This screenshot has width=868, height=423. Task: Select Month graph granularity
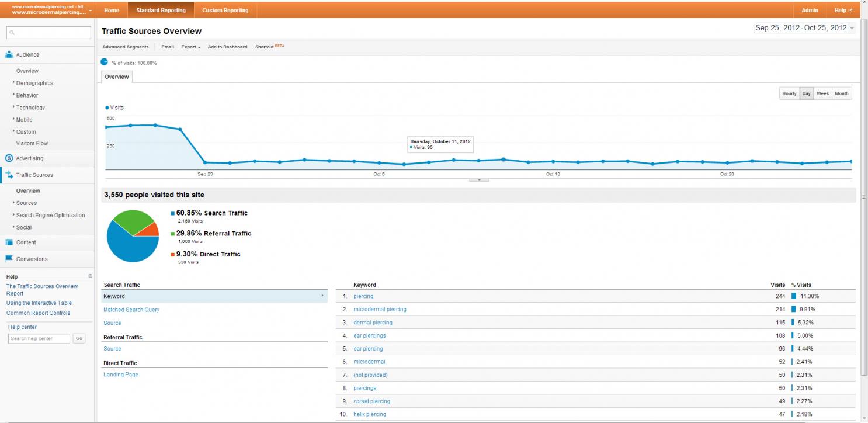click(x=842, y=93)
